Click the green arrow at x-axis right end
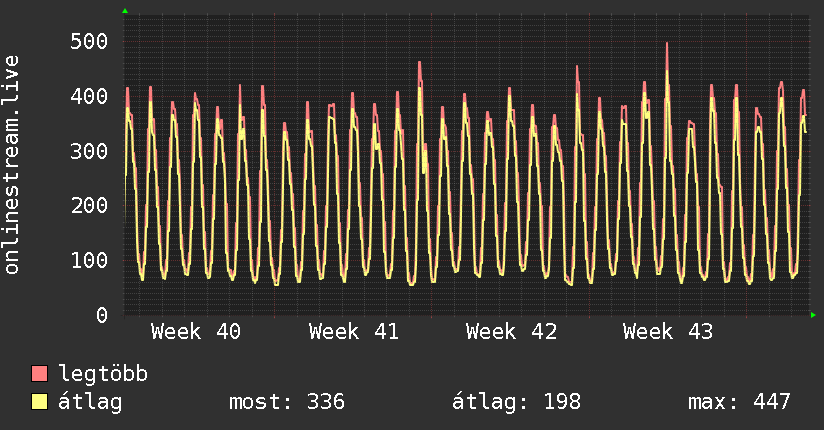The width and height of the screenshot is (824, 430). 814,315
